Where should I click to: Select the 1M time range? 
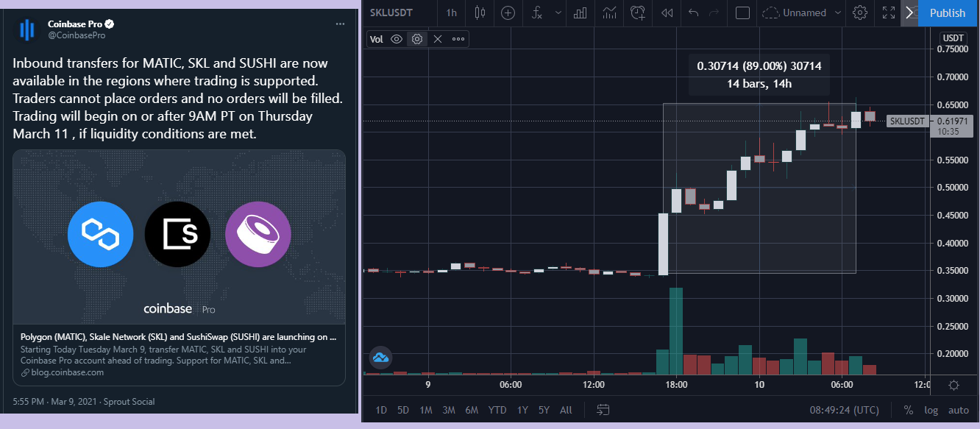click(x=426, y=410)
